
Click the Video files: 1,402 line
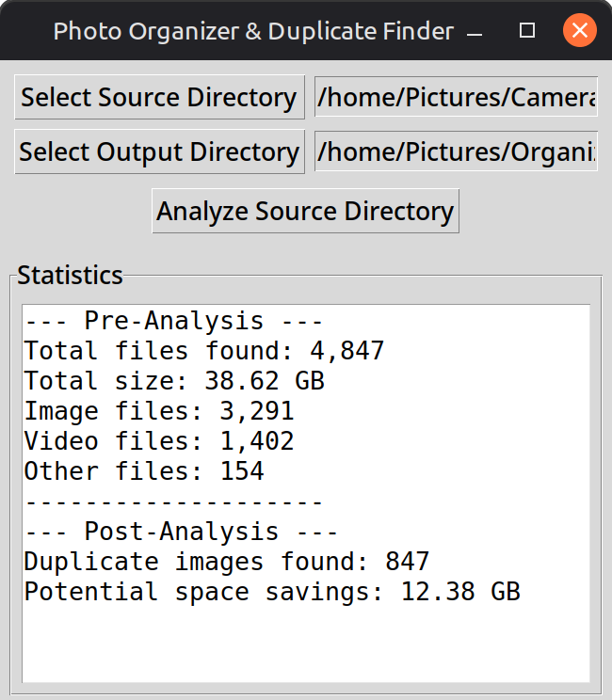159,441
